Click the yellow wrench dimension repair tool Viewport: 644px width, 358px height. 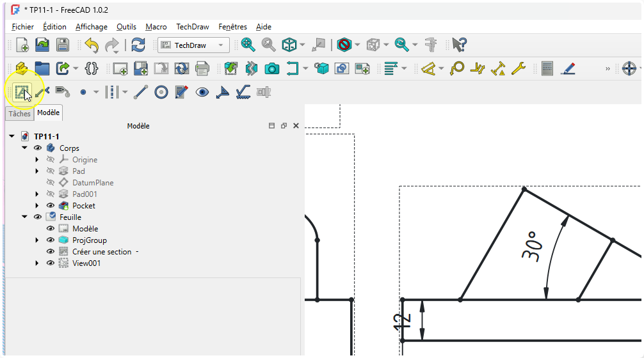click(517, 68)
